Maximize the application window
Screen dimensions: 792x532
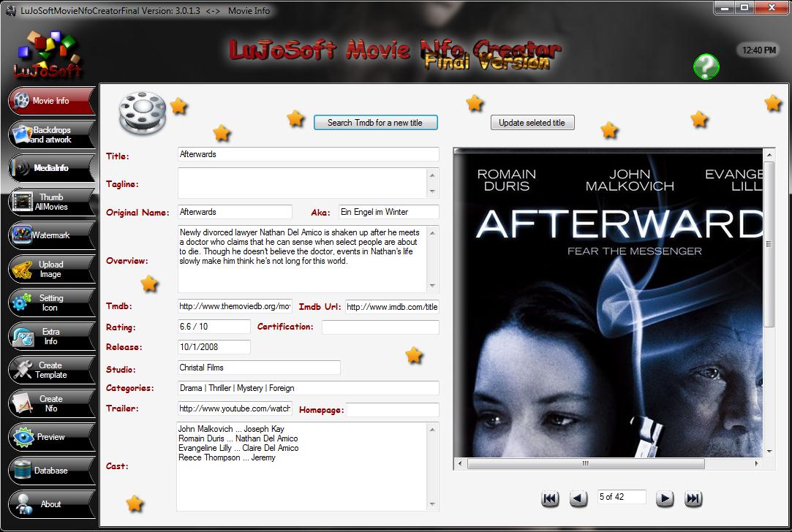[x=744, y=7]
